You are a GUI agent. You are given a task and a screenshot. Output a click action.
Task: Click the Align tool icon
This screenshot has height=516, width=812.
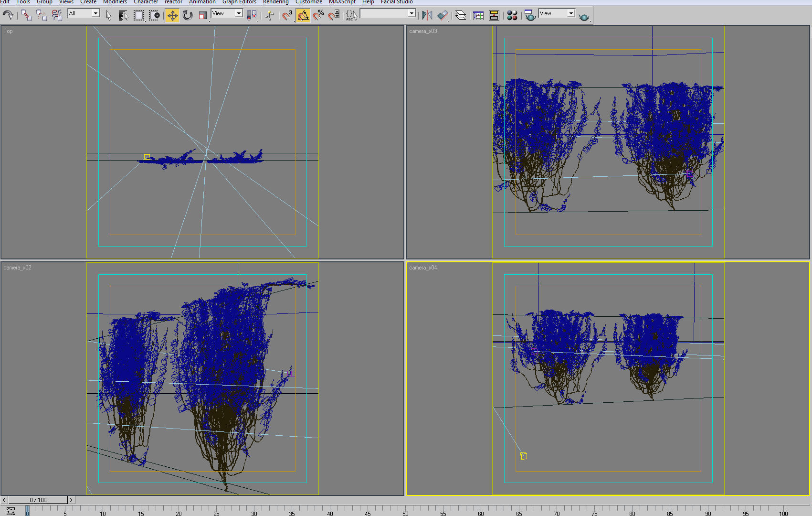tap(443, 15)
